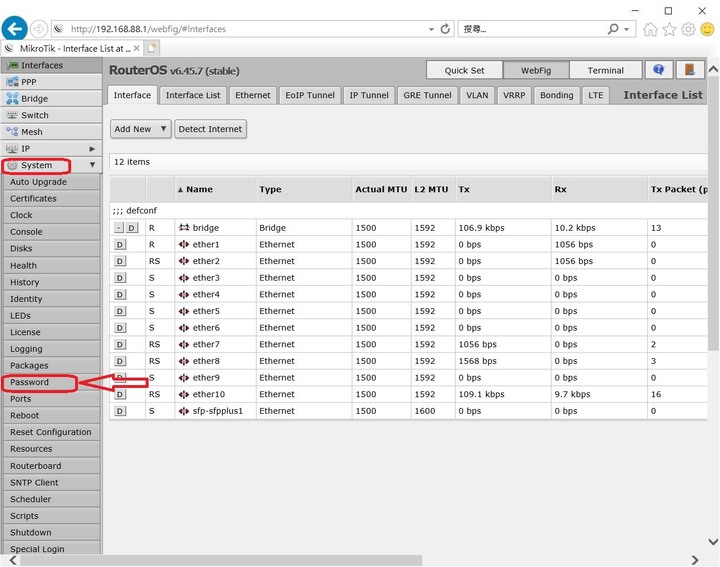Open Reset Configuration under System
The image size is (720, 567).
tap(51, 432)
